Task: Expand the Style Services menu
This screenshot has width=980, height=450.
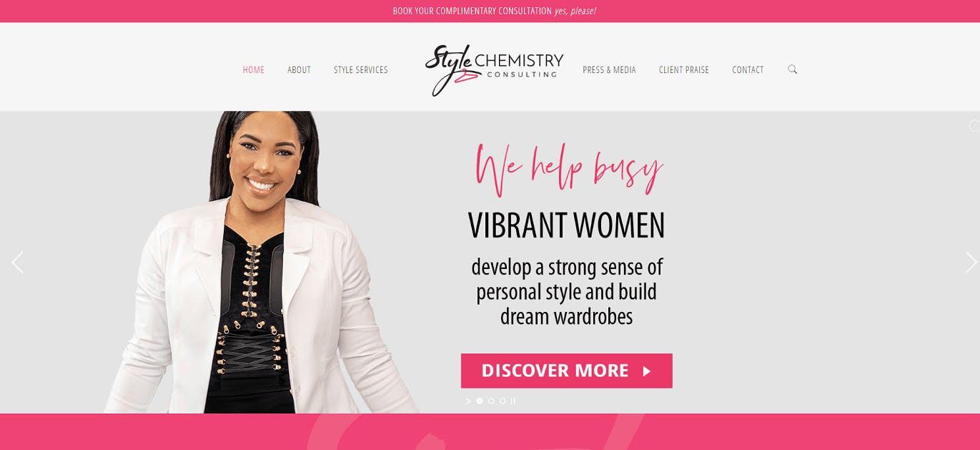Action: [x=361, y=69]
